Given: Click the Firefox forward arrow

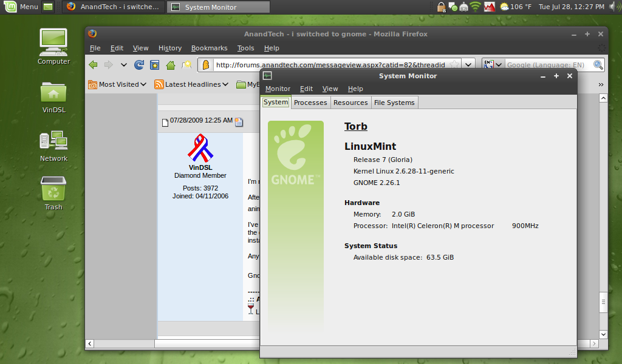Looking at the screenshot, I should (108, 65).
